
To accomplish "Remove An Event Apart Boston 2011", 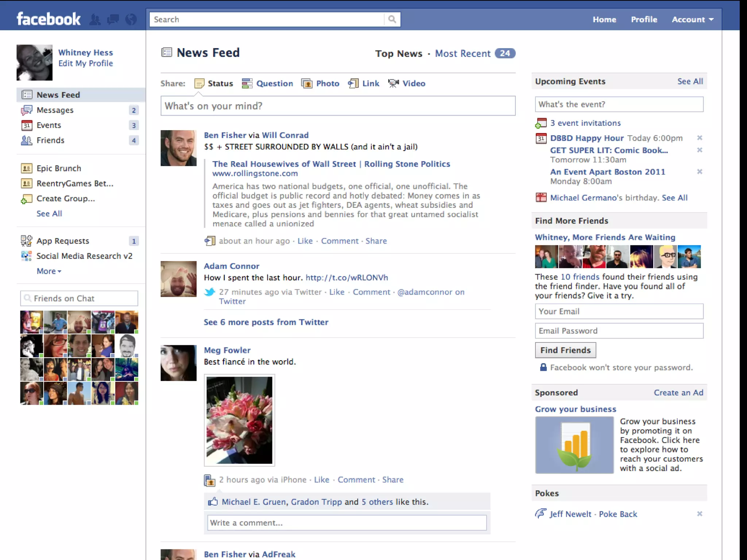I will [x=700, y=171].
